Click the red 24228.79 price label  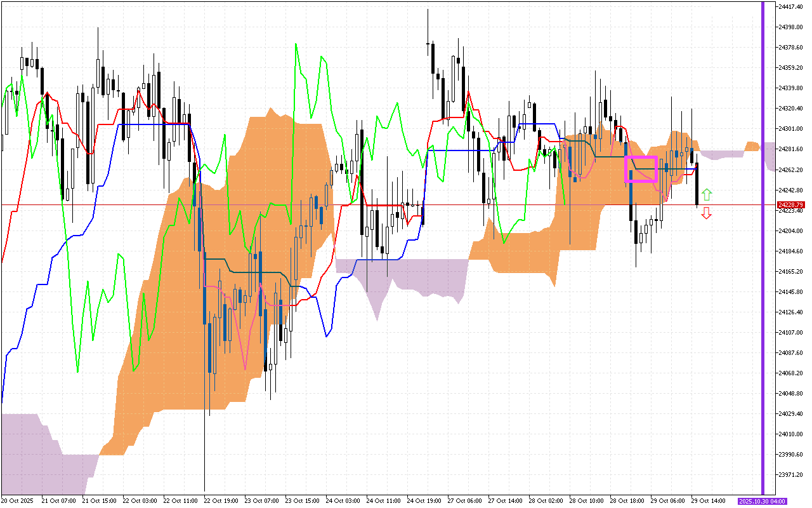pos(792,205)
